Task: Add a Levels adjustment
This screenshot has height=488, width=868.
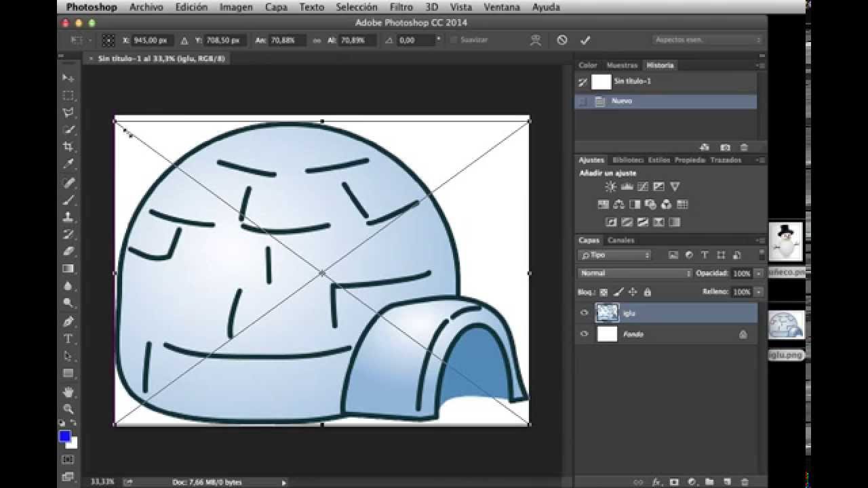Action: [x=627, y=187]
